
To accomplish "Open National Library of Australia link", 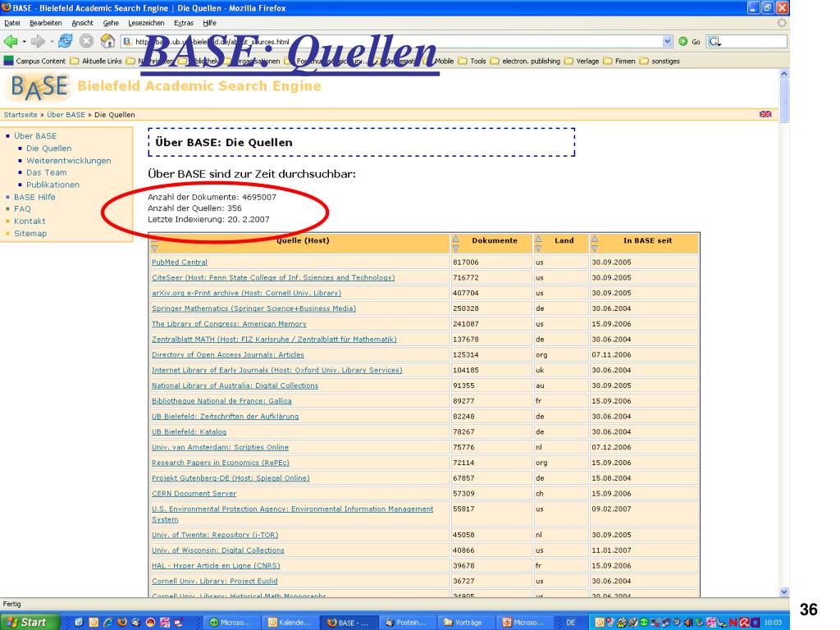I will pyautogui.click(x=235, y=386).
